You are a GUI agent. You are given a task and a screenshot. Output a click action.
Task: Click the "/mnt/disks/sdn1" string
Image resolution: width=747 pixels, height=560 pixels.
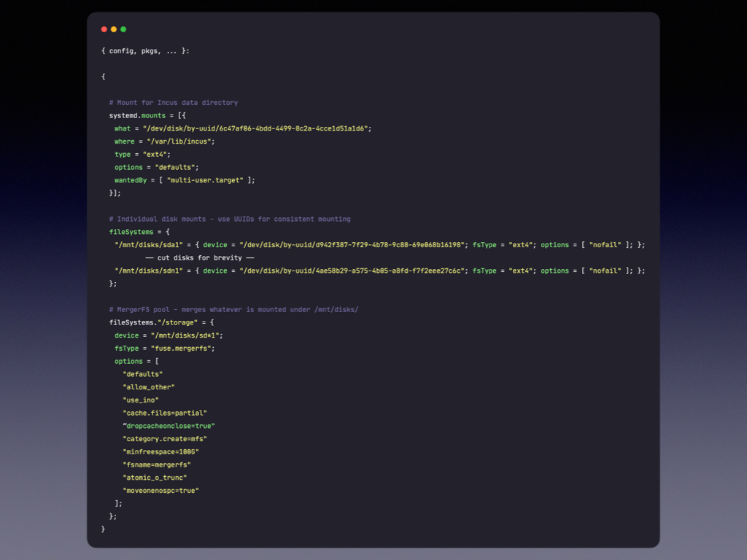pos(149,271)
